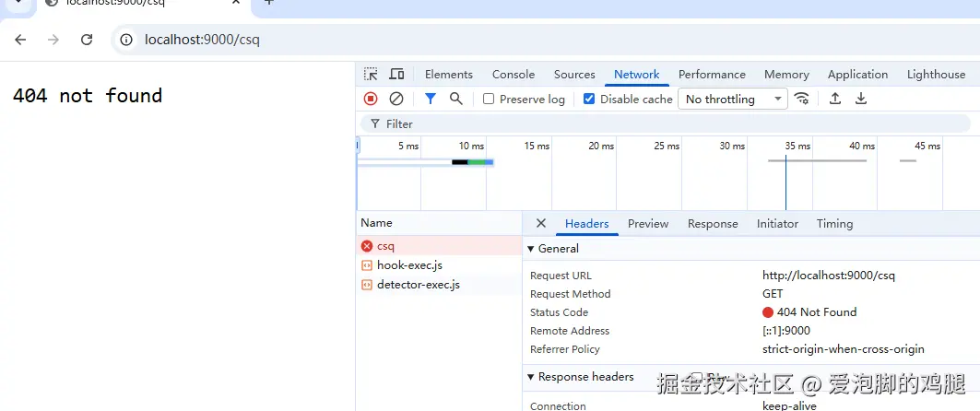Select the csq failed request
980x411 pixels.
440,246
